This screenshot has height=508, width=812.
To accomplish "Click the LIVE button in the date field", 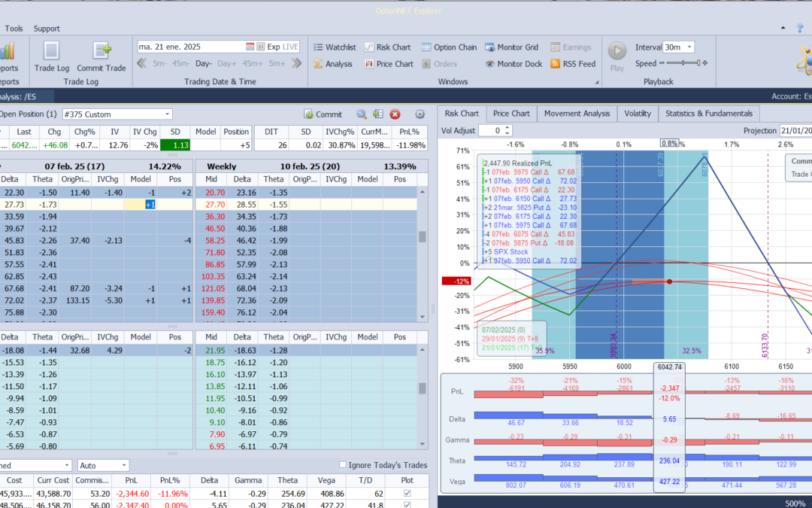I will tap(290, 47).
